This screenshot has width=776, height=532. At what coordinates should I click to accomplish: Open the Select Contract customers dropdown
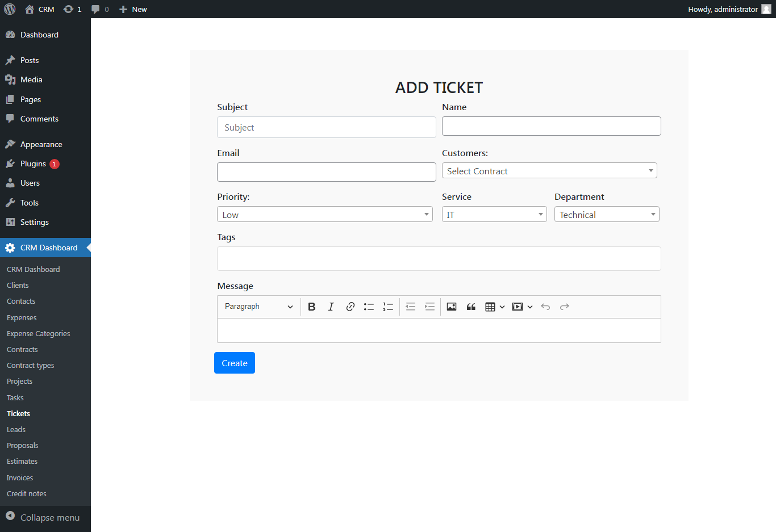[x=549, y=170]
